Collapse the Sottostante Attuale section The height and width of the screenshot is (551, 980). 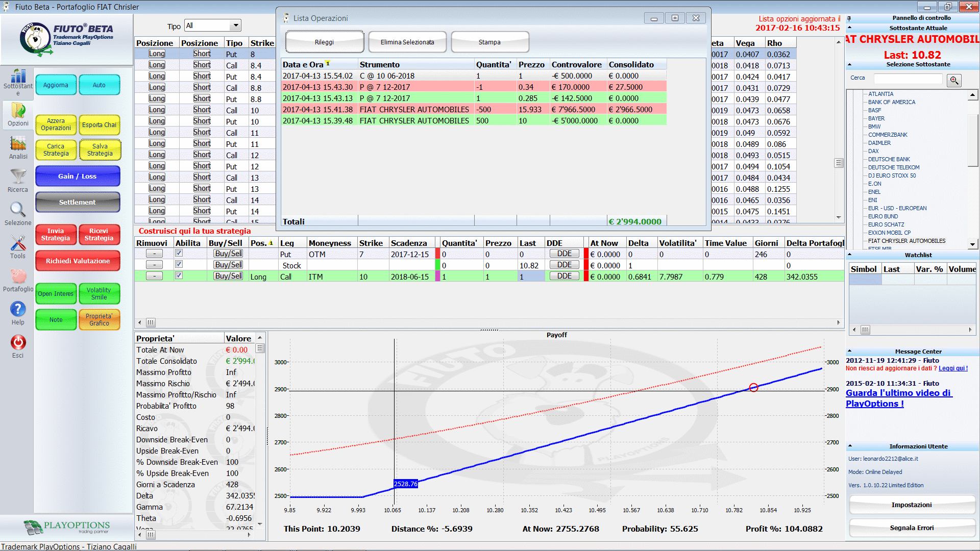click(849, 28)
